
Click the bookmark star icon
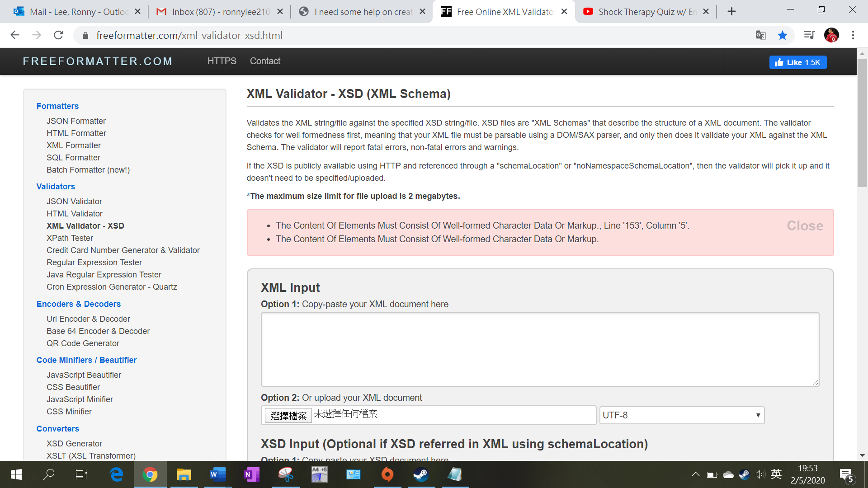783,35
